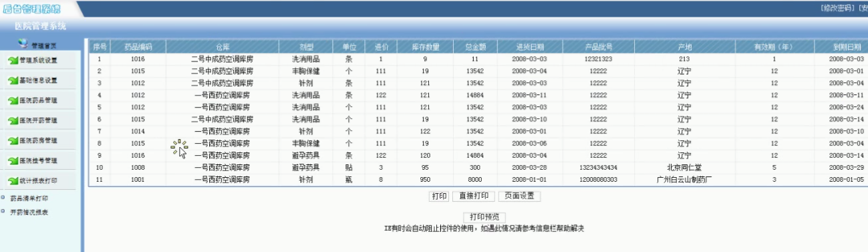This screenshot has width=868, height=252.
Task: Click the green icon next to 医院挂号管理
Action: 13,161
